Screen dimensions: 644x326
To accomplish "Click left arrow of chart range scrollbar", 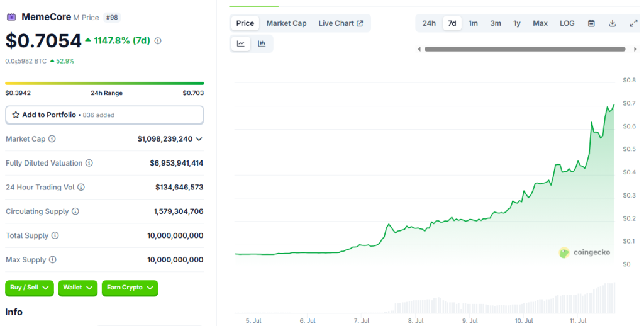I will 419,49.
